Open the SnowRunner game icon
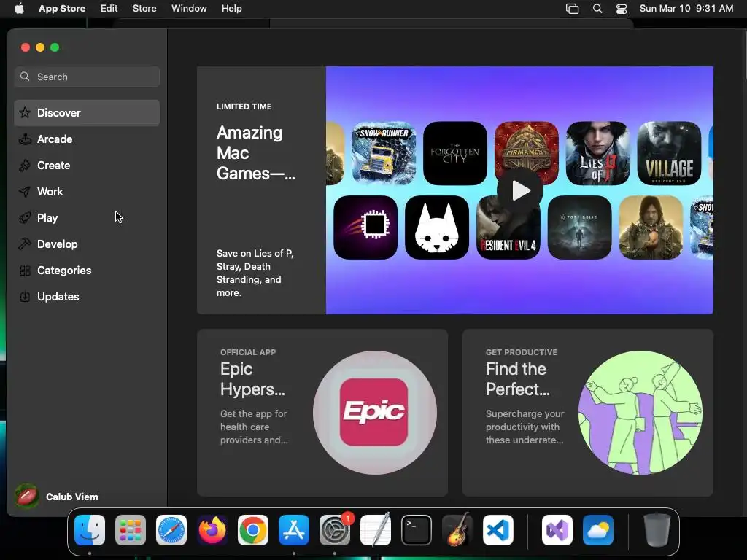Image resolution: width=747 pixels, height=560 pixels. (x=384, y=153)
